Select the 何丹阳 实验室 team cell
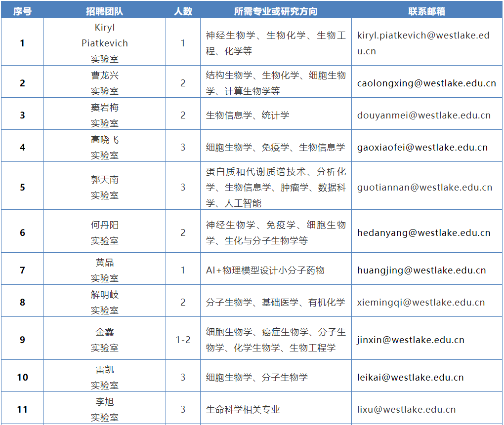 click(x=105, y=231)
